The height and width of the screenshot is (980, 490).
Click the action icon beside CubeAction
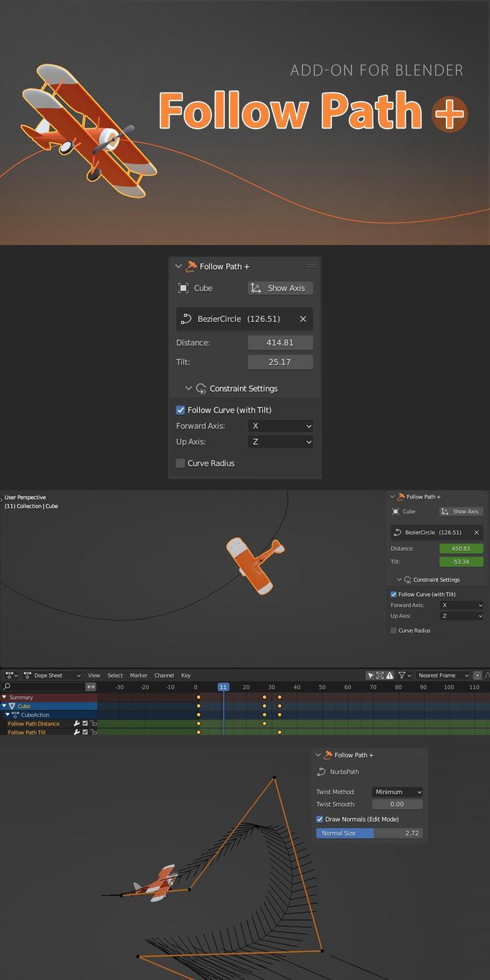coord(15,715)
